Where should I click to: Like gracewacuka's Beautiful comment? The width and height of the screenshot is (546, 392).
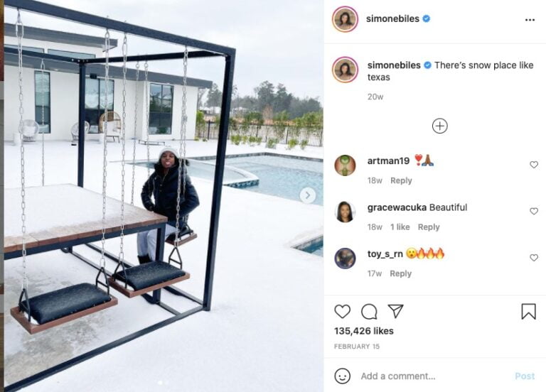pyautogui.click(x=534, y=211)
